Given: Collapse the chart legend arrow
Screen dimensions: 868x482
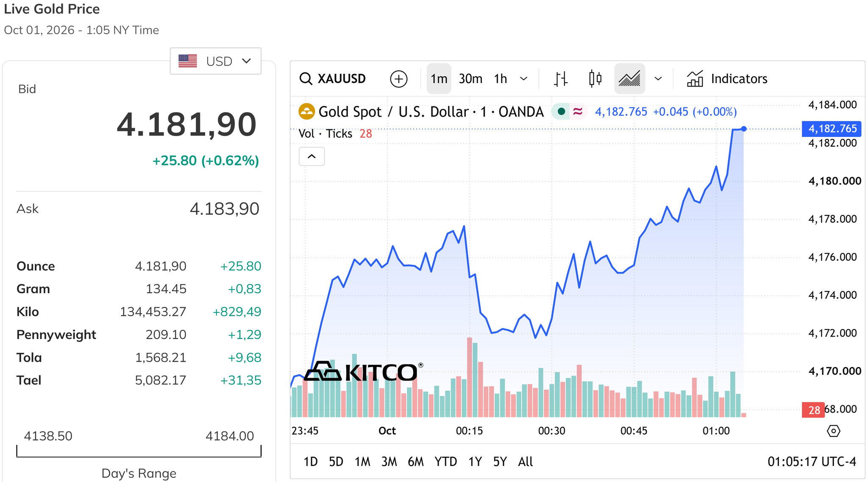Looking at the screenshot, I should click(312, 156).
